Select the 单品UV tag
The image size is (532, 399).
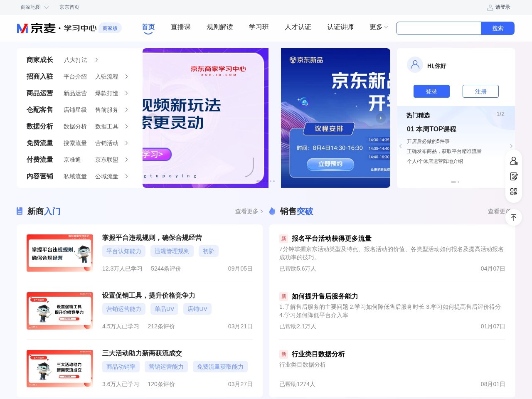click(165, 309)
